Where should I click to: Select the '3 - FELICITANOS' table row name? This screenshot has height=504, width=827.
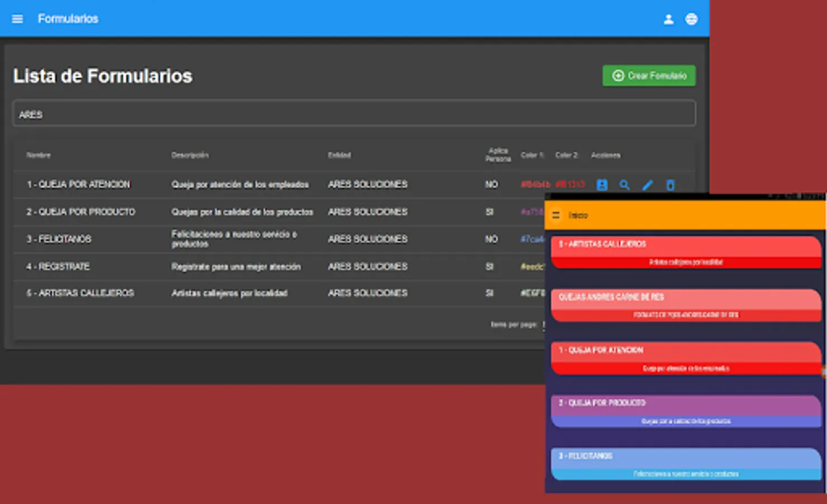click(x=59, y=239)
